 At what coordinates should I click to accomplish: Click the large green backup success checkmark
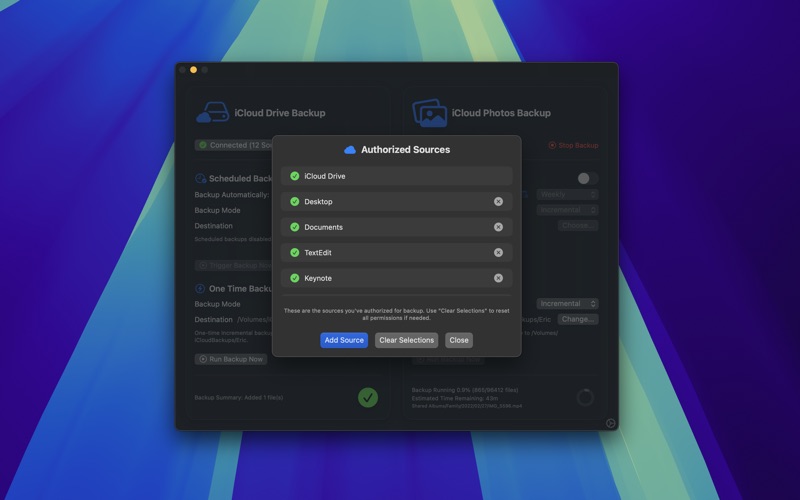[368, 397]
